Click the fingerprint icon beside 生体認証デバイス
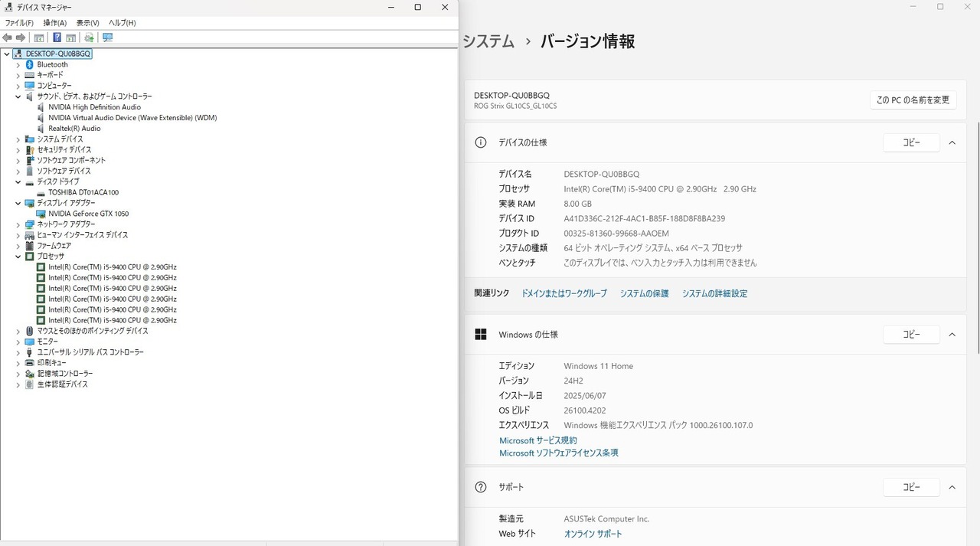 [30, 384]
